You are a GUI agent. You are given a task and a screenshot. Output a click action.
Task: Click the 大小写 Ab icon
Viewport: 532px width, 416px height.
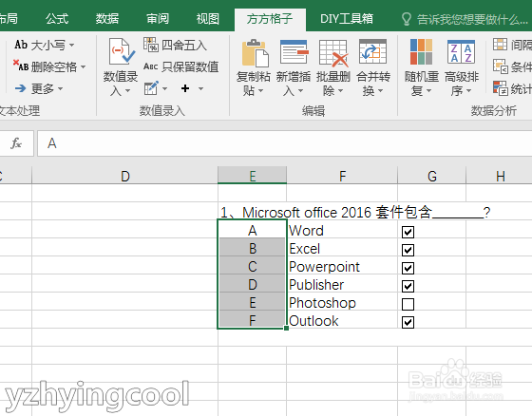click(x=21, y=45)
